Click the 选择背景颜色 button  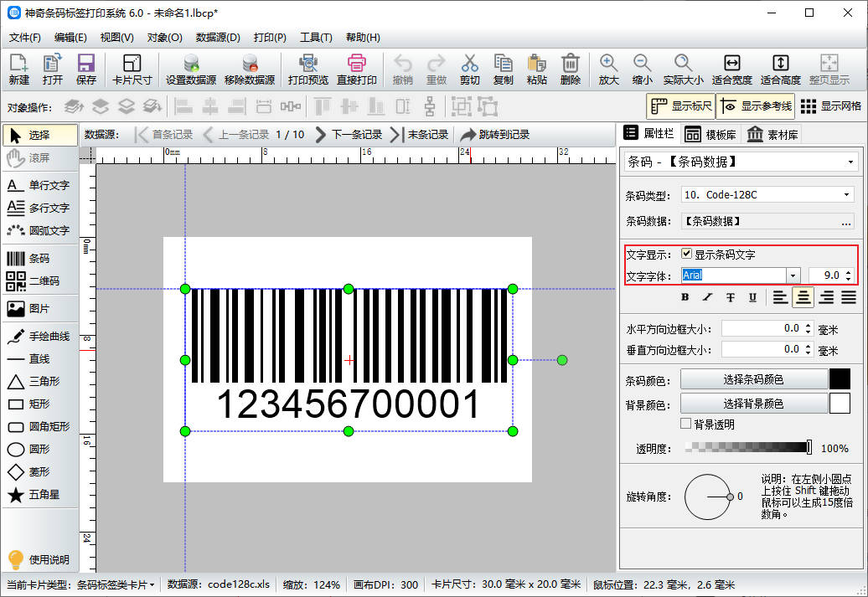pyautogui.click(x=753, y=404)
